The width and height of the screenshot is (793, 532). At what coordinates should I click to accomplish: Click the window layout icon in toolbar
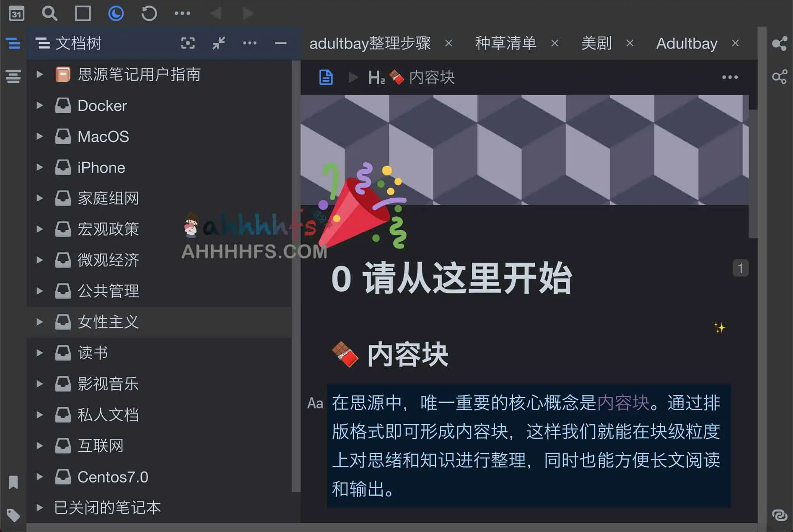coord(82,12)
